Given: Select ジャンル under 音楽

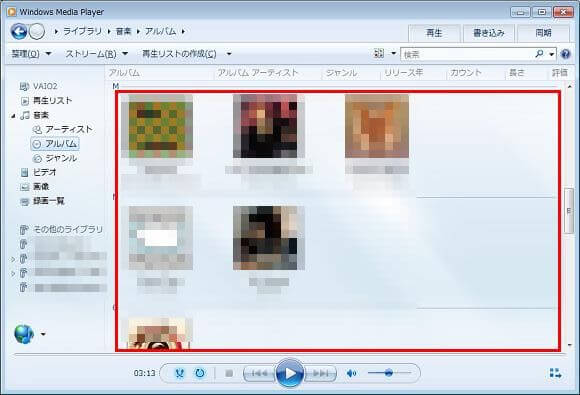Looking at the screenshot, I should [61, 158].
